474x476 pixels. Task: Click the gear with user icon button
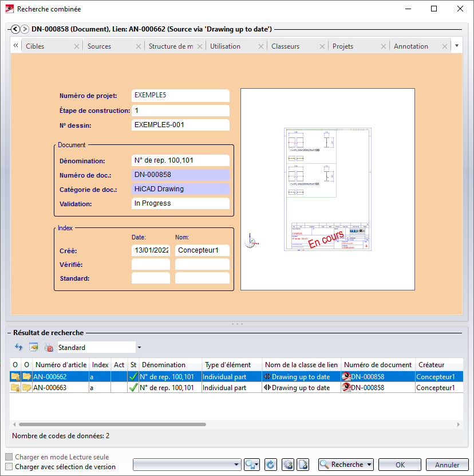coord(288,464)
